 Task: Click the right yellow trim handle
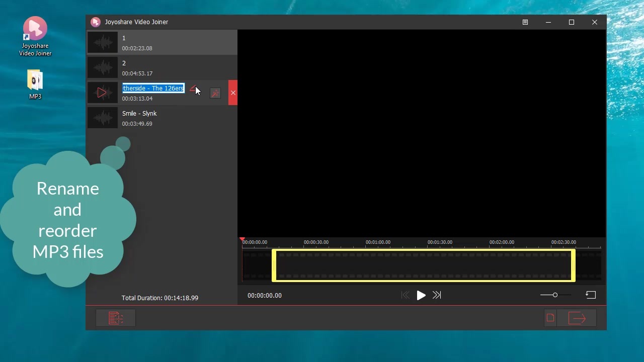tap(573, 265)
